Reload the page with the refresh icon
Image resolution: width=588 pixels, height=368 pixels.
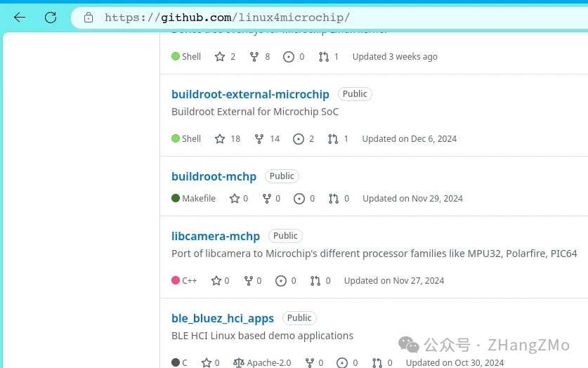pyautogui.click(x=51, y=18)
